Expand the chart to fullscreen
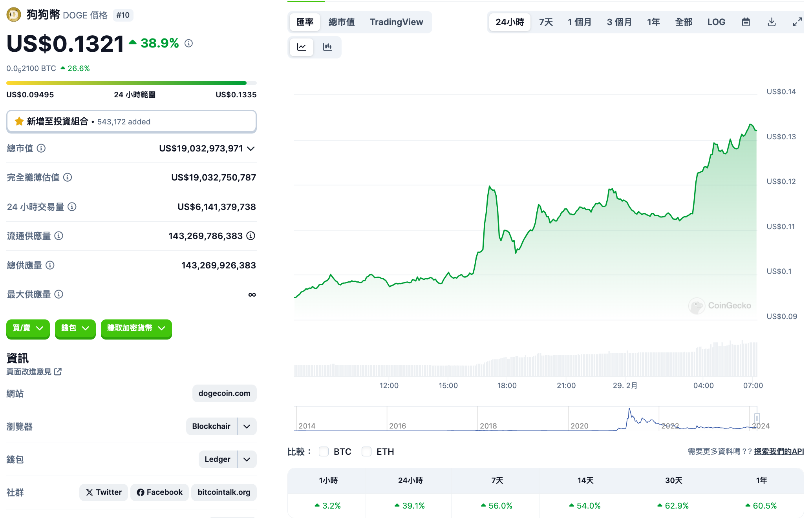 (x=797, y=22)
